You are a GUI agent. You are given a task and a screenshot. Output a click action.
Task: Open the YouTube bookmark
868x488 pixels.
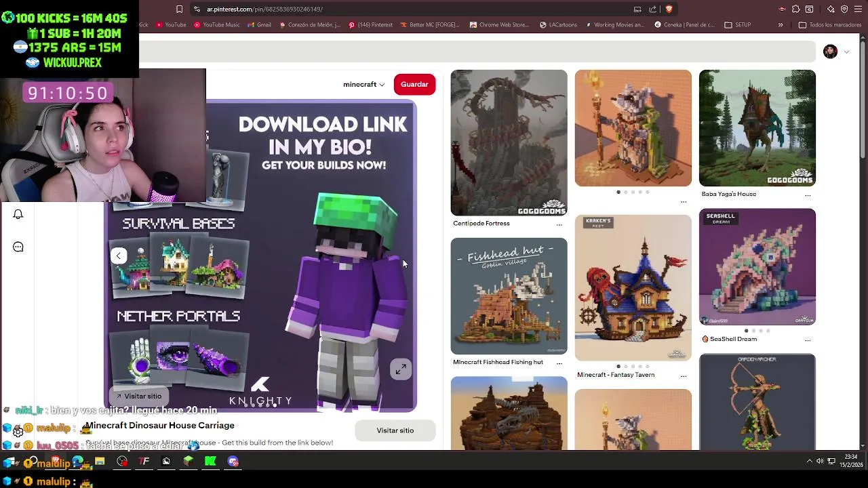[x=171, y=25]
